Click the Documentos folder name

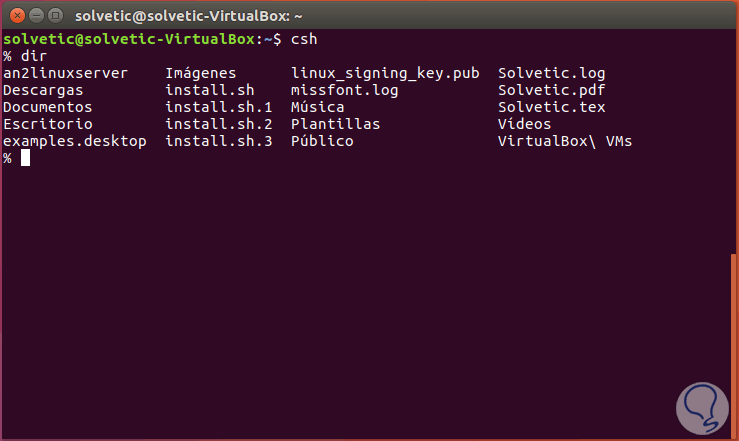pos(47,107)
